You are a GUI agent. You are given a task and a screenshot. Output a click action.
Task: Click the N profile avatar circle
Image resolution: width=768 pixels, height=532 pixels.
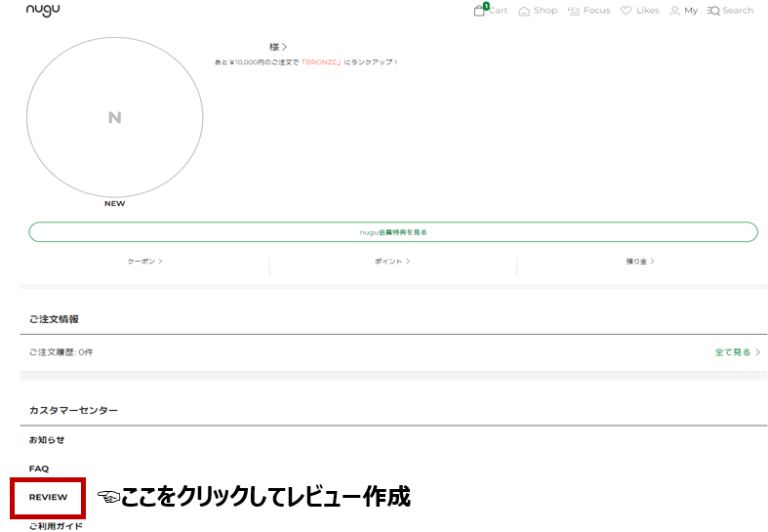pos(114,117)
